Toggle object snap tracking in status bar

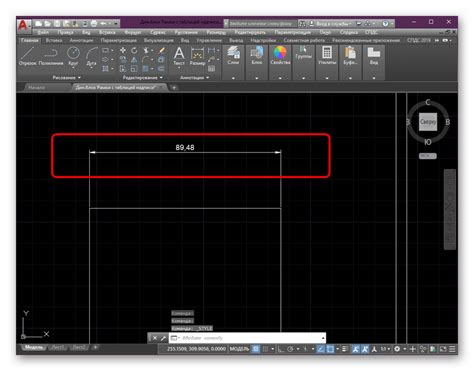coord(320,349)
